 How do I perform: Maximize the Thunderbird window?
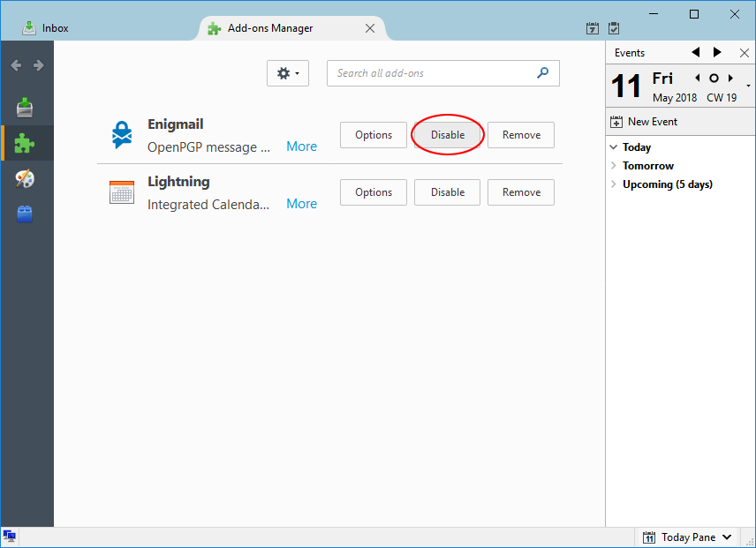point(694,14)
